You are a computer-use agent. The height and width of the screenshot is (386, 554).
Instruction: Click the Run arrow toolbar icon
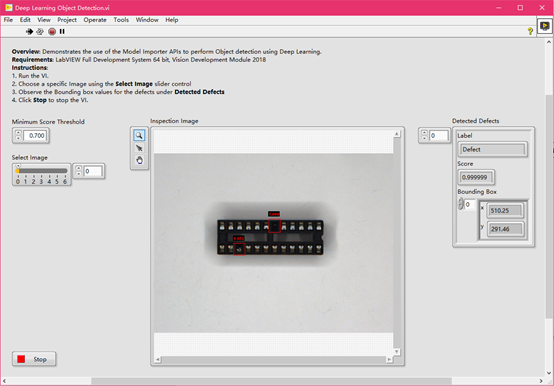coord(29,31)
